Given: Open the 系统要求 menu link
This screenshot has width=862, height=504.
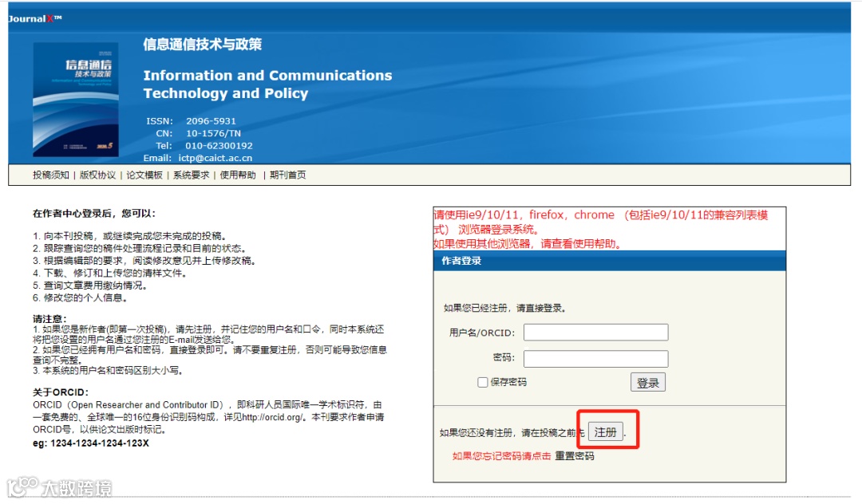Looking at the screenshot, I should 192,175.
